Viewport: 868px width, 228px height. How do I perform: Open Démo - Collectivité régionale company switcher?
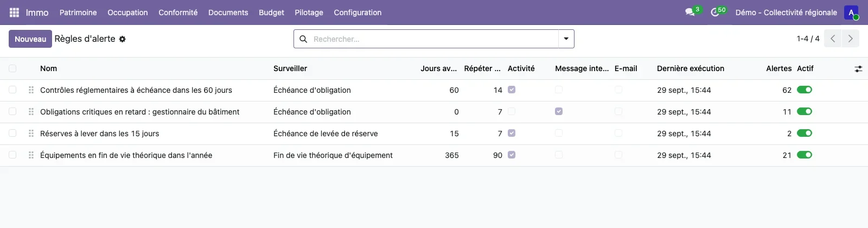786,12
